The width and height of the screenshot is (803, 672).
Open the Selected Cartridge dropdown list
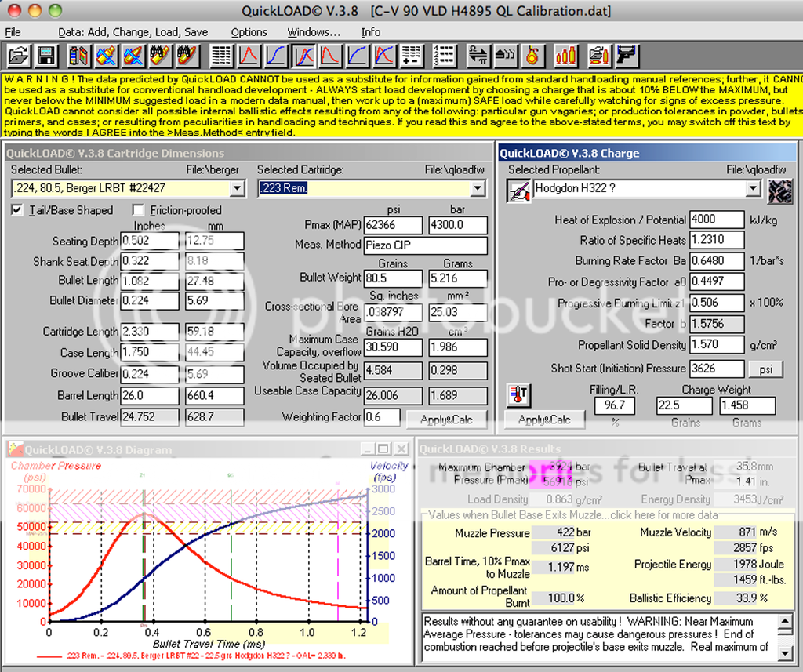tap(478, 189)
